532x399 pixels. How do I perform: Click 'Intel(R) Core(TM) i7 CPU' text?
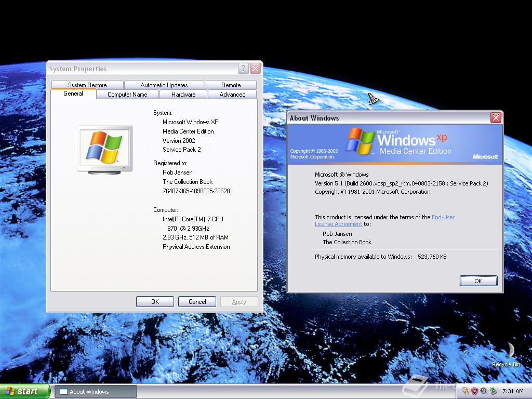(x=193, y=219)
